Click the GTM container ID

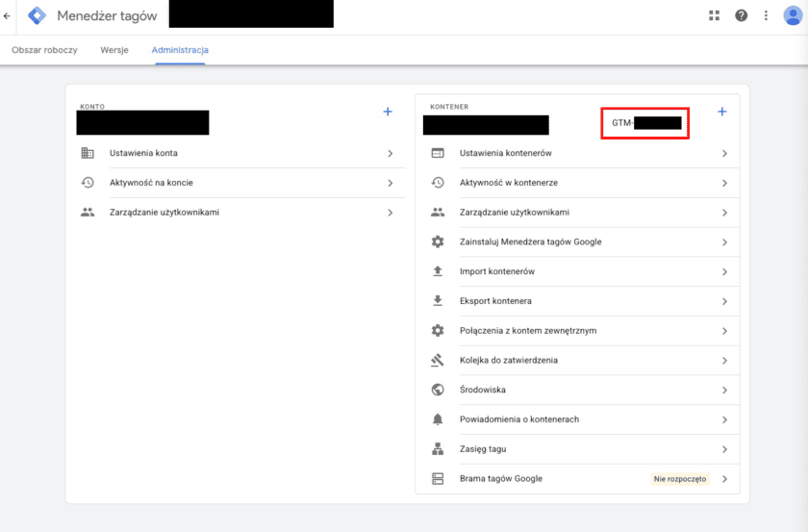(x=645, y=123)
